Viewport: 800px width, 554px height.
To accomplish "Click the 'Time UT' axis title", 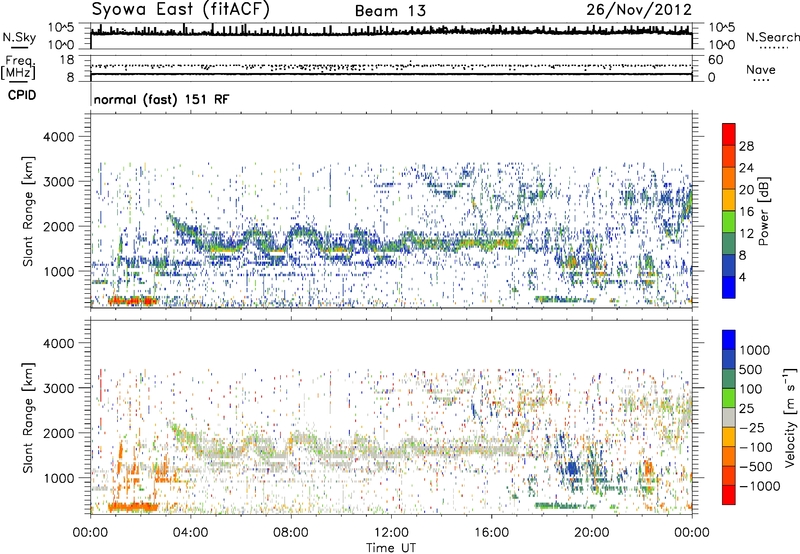I will click(391, 548).
